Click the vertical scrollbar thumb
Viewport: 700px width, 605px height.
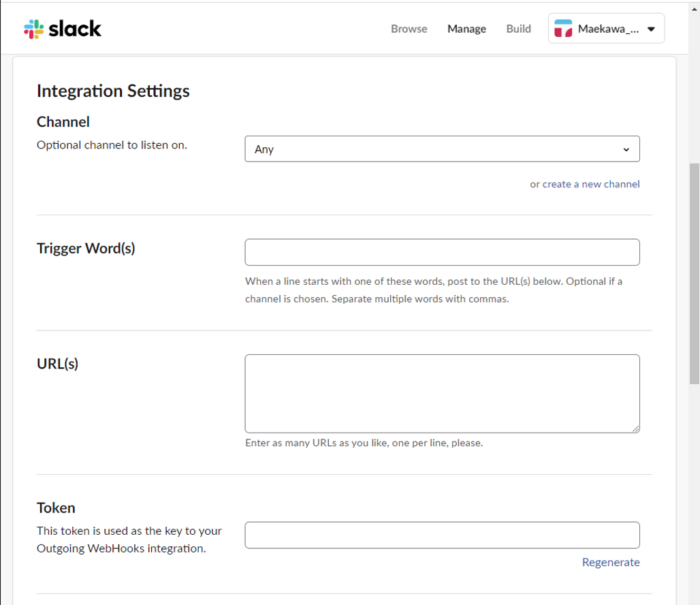695,273
